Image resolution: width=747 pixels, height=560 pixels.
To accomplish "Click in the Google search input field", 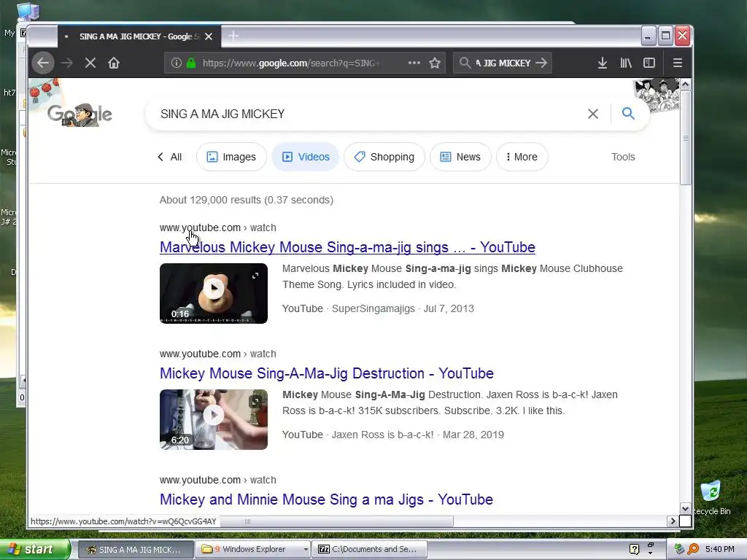I will [367, 114].
